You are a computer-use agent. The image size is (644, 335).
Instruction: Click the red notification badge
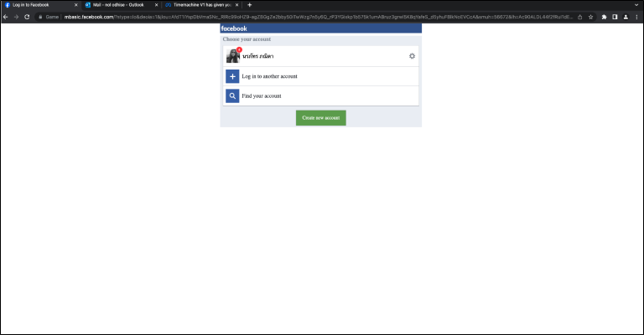pos(239,49)
